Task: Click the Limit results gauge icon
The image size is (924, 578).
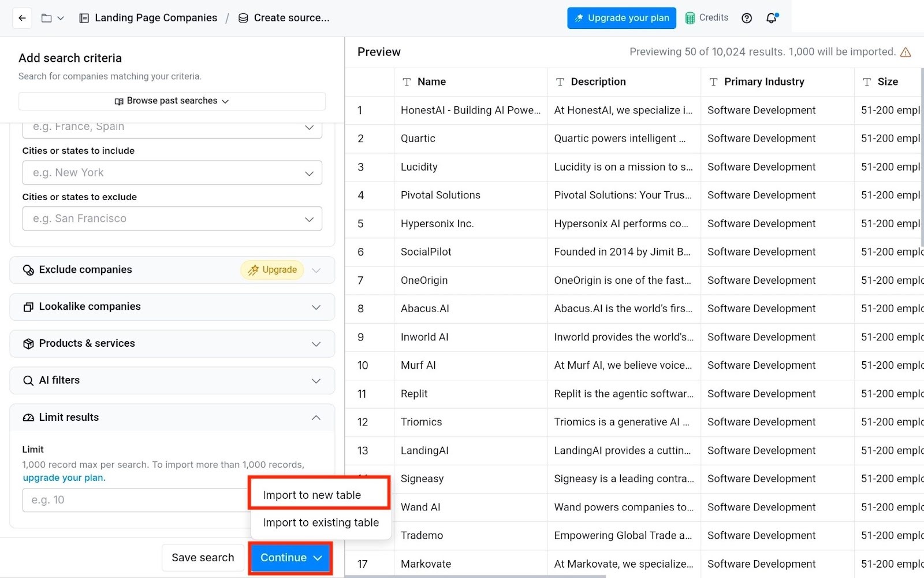Action: tap(28, 418)
